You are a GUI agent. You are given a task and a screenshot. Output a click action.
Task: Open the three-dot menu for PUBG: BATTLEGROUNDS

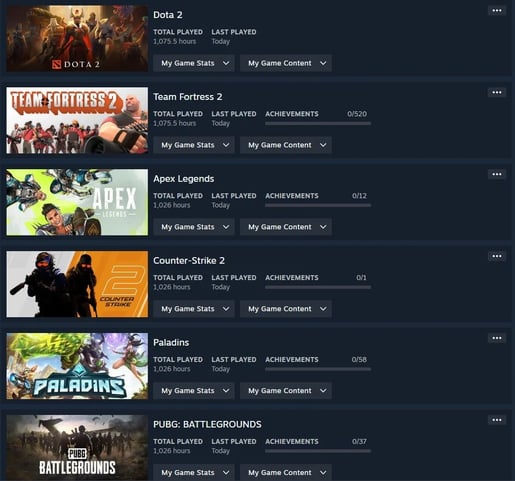(497, 420)
